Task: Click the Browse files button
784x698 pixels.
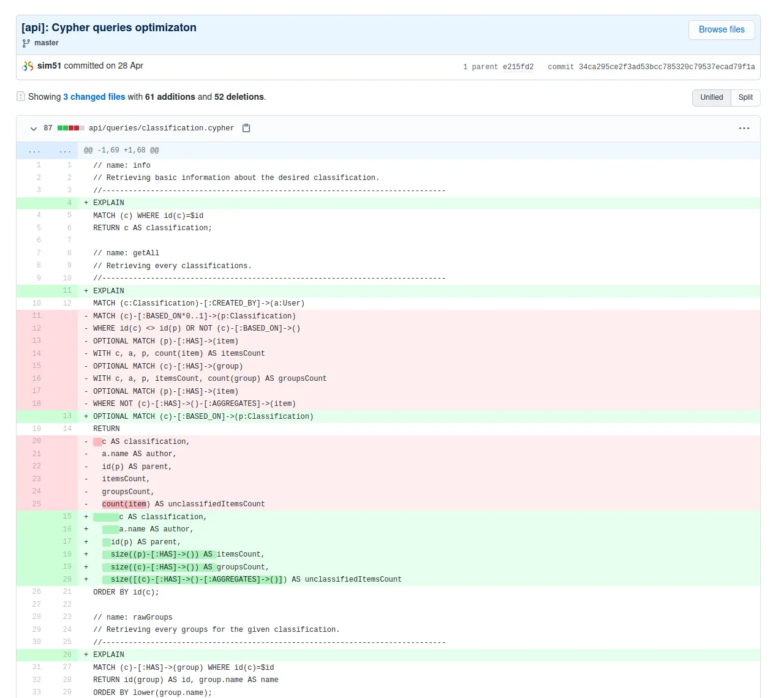Action: pyautogui.click(x=721, y=29)
